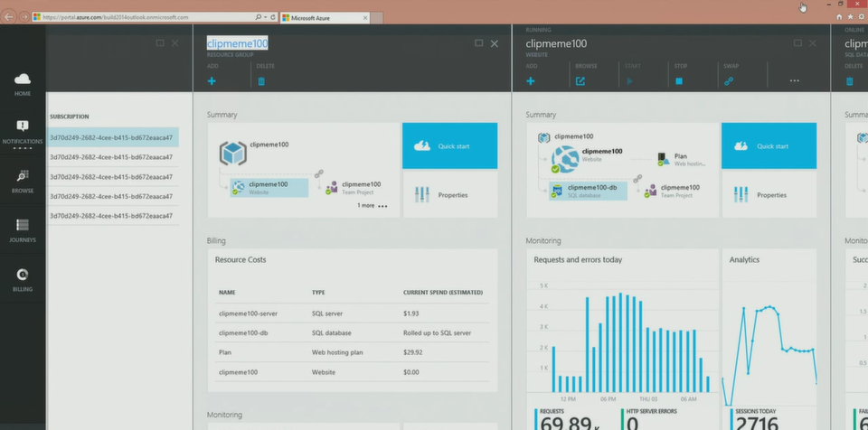This screenshot has width=868, height=430.
Task: Maximize the clipmeme100 resource group blade
Action: (x=479, y=43)
